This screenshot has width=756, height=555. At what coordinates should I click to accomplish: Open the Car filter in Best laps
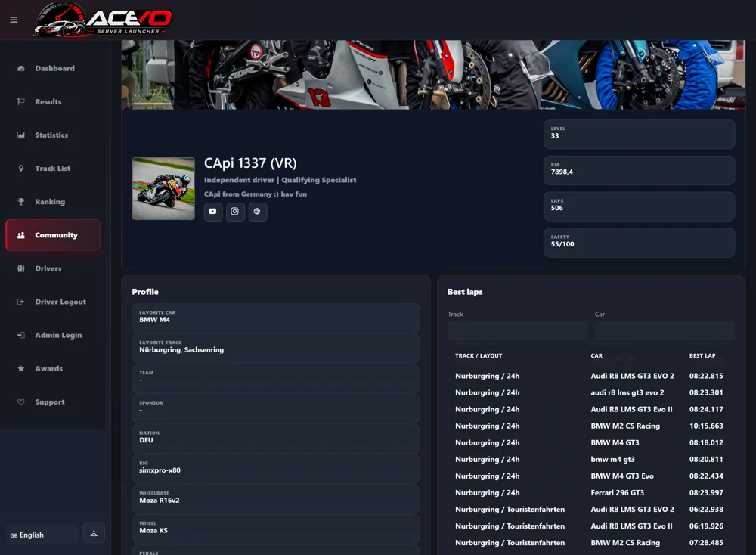point(665,330)
